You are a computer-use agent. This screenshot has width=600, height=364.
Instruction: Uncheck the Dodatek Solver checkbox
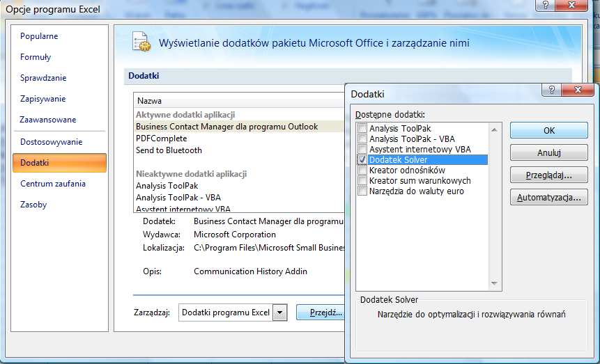(x=362, y=159)
